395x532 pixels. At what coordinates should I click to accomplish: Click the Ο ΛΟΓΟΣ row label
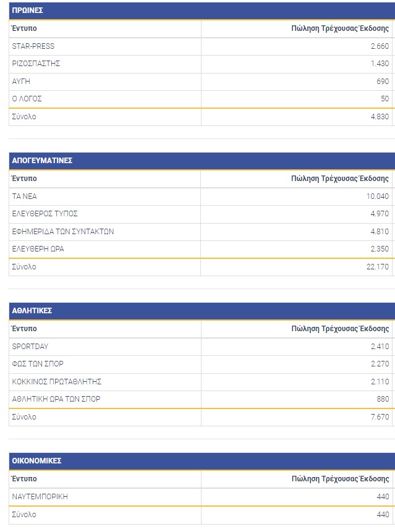tap(27, 99)
